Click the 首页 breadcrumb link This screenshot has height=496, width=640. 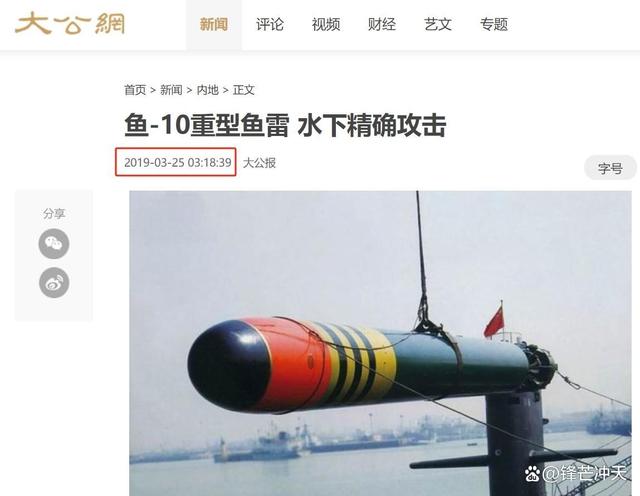point(135,90)
